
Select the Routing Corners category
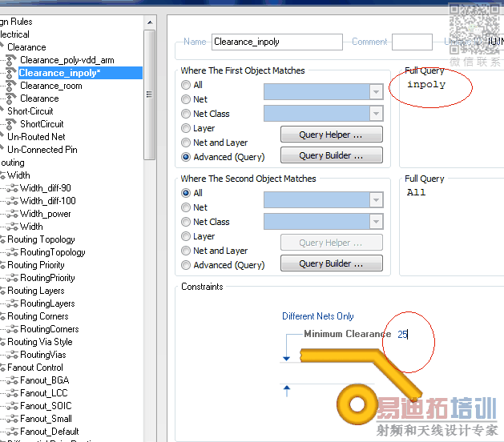tap(38, 316)
